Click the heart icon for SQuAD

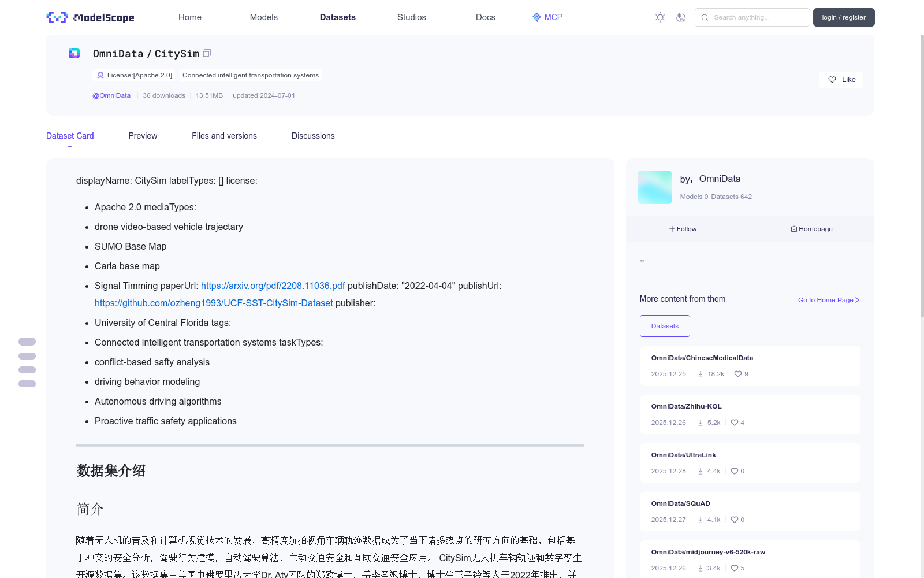coord(735,520)
